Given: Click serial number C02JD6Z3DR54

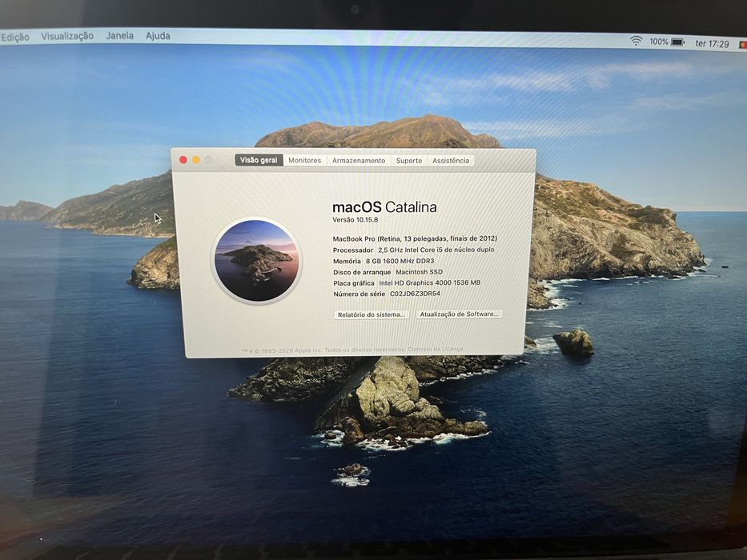Looking at the screenshot, I should point(415,294).
